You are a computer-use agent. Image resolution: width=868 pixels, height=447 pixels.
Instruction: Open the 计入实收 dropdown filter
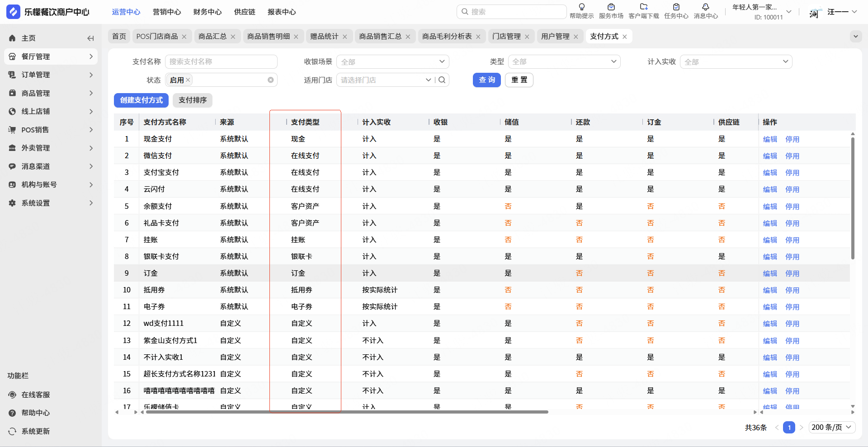[x=736, y=61]
